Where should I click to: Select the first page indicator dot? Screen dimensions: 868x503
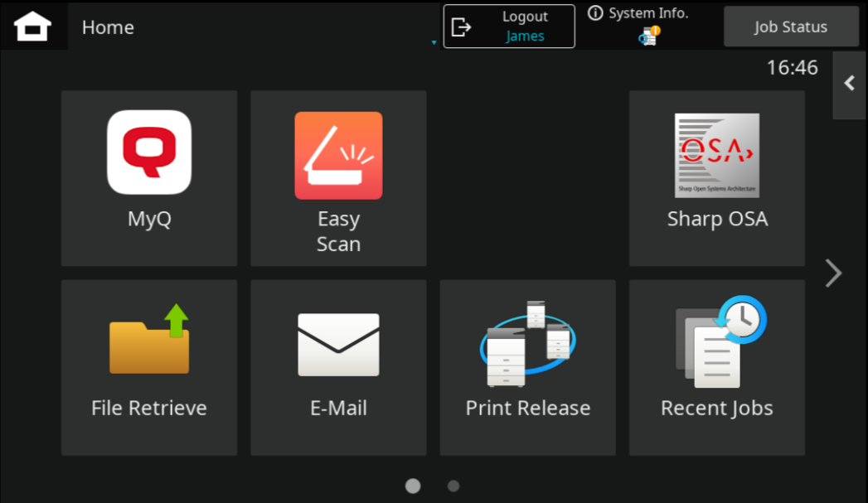click(413, 486)
